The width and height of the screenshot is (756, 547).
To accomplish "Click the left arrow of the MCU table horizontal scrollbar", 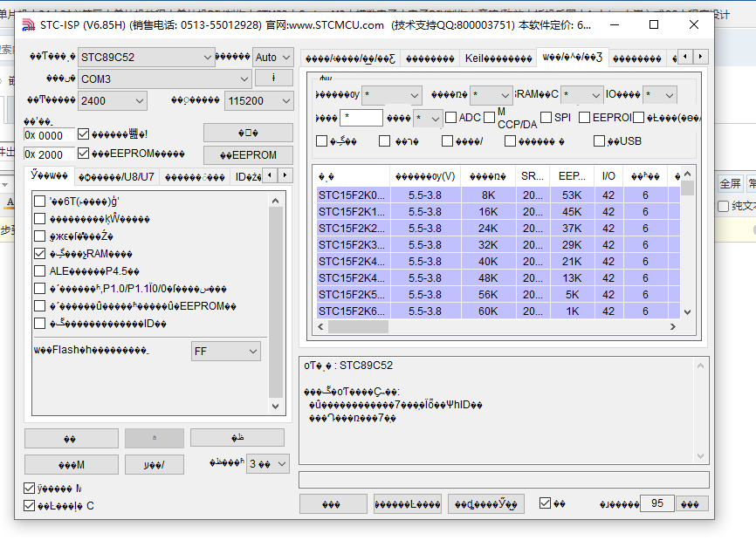I will pyautogui.click(x=321, y=327).
